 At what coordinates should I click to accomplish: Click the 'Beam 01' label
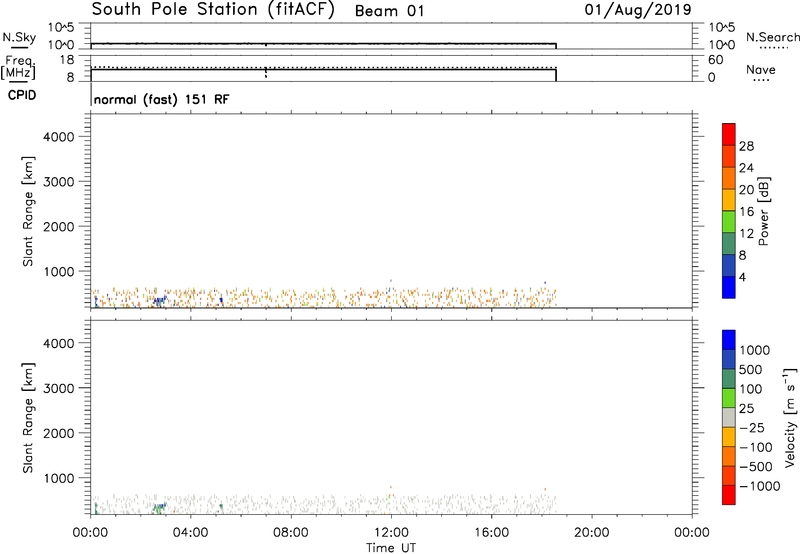pyautogui.click(x=389, y=11)
